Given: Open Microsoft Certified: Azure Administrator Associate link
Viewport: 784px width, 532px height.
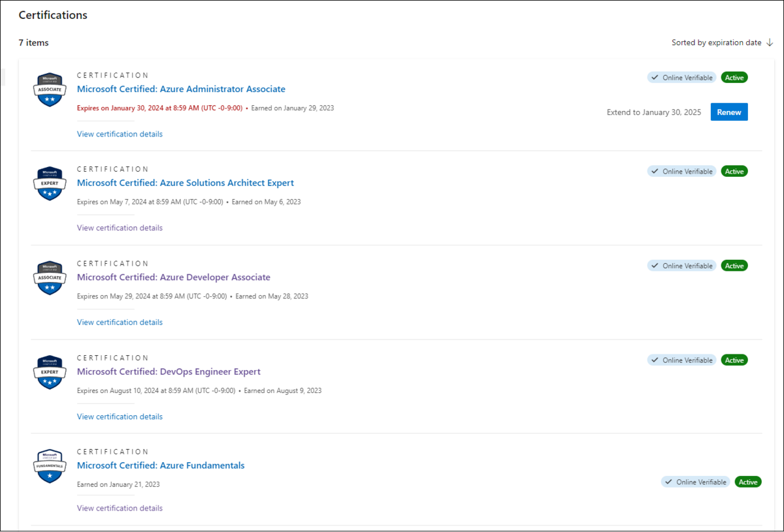Looking at the screenshot, I should (181, 89).
